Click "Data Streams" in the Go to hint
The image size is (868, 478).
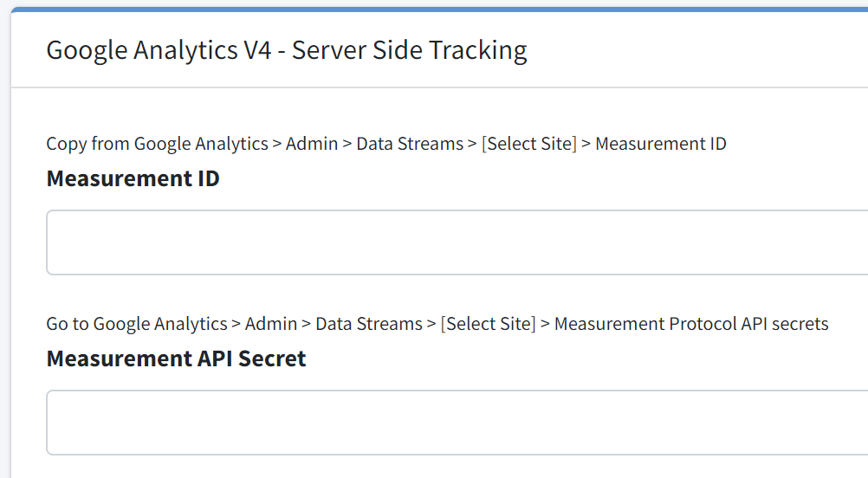[369, 324]
